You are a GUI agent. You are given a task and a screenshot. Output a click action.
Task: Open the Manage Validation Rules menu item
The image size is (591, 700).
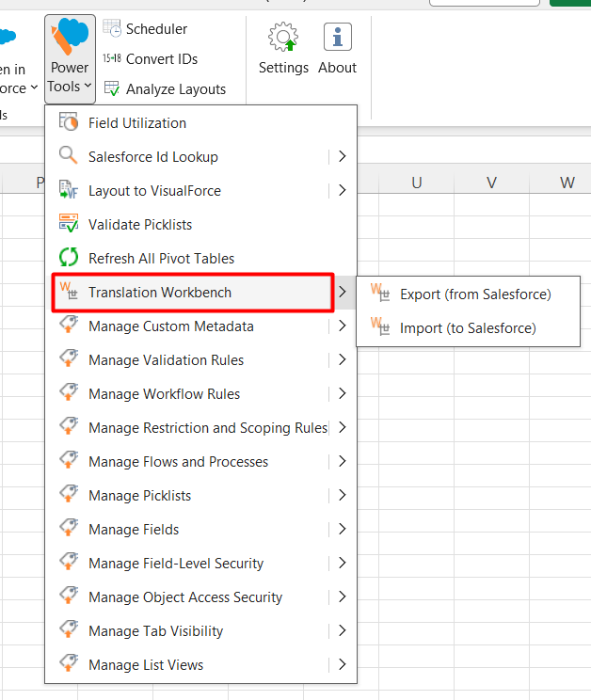tap(166, 360)
